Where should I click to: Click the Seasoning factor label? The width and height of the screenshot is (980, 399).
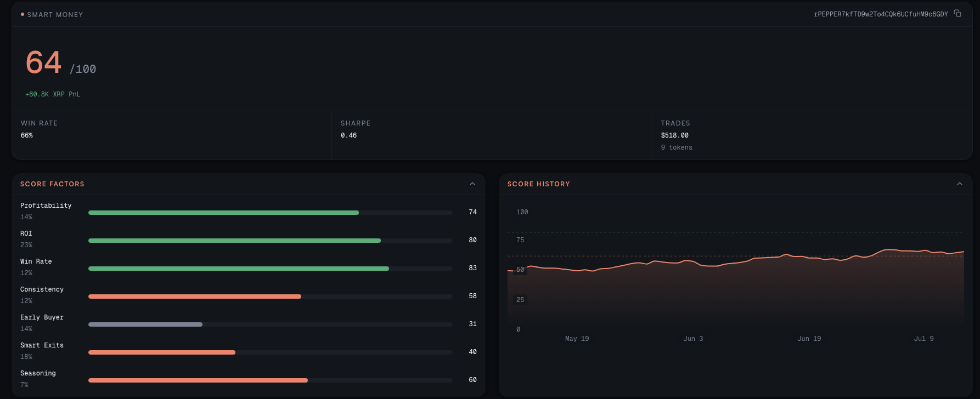click(38, 373)
